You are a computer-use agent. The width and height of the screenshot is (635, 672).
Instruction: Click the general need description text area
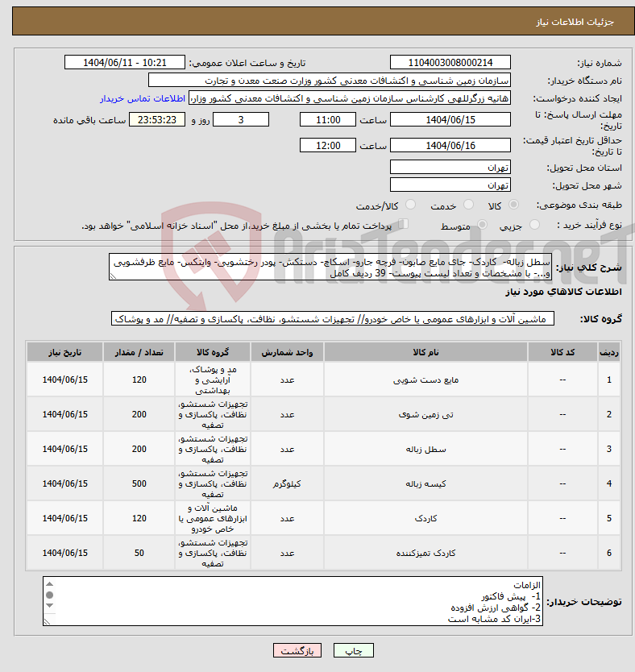[330, 267]
